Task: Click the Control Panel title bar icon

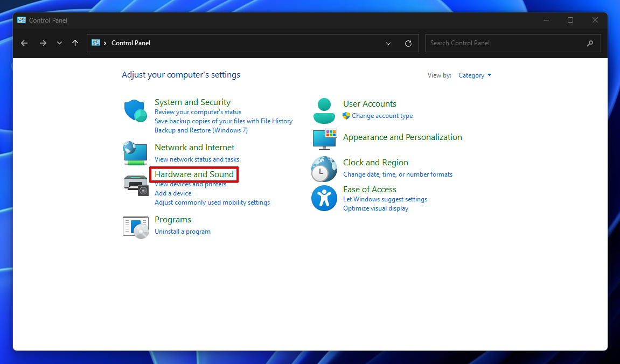Action: point(22,20)
